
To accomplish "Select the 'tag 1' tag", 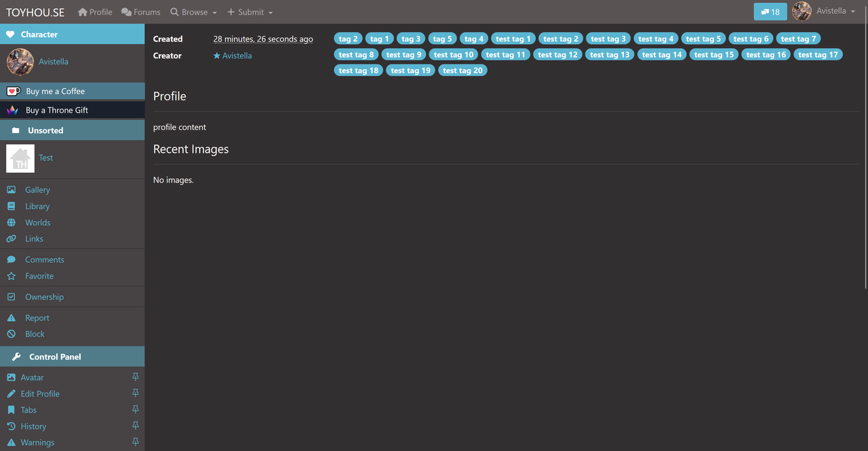I will pyautogui.click(x=380, y=39).
